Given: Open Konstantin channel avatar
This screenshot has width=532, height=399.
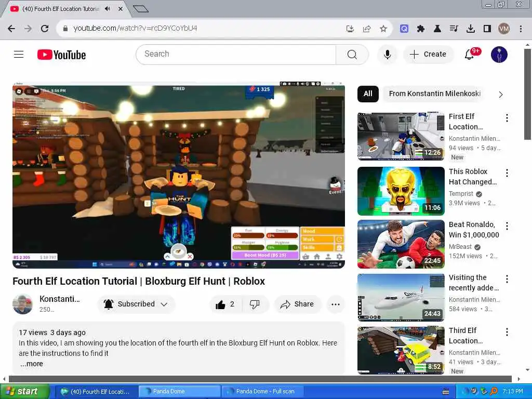Looking at the screenshot, I should tap(23, 304).
